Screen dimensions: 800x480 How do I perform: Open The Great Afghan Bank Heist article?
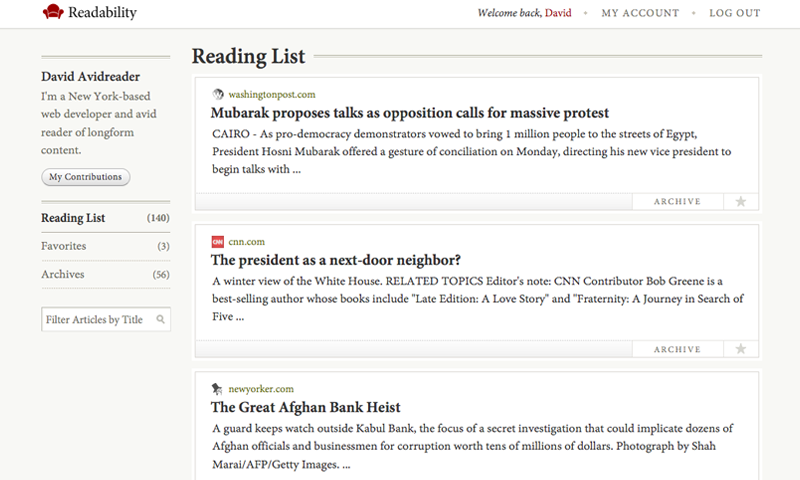point(306,407)
